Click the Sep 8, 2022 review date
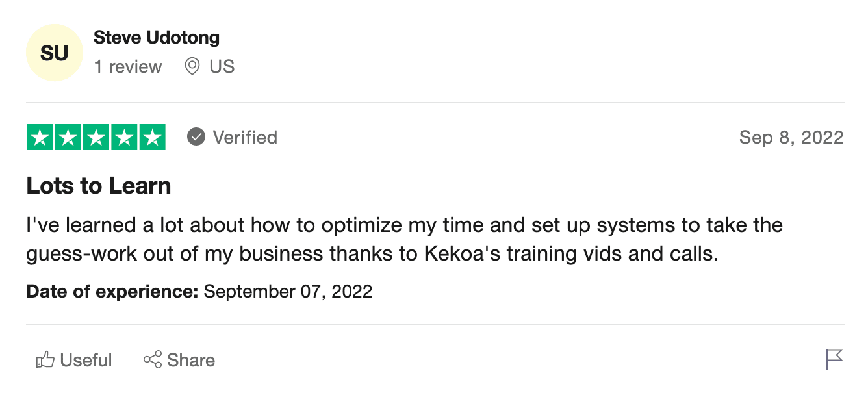 pos(791,138)
